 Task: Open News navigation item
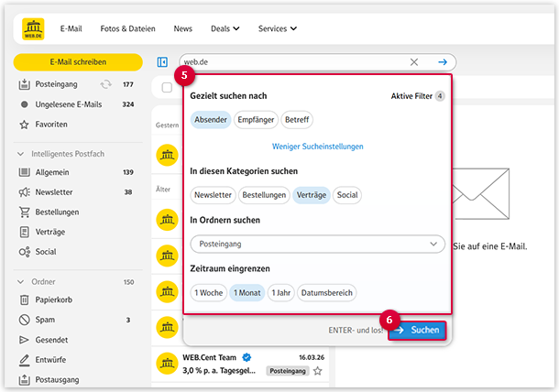tap(183, 29)
